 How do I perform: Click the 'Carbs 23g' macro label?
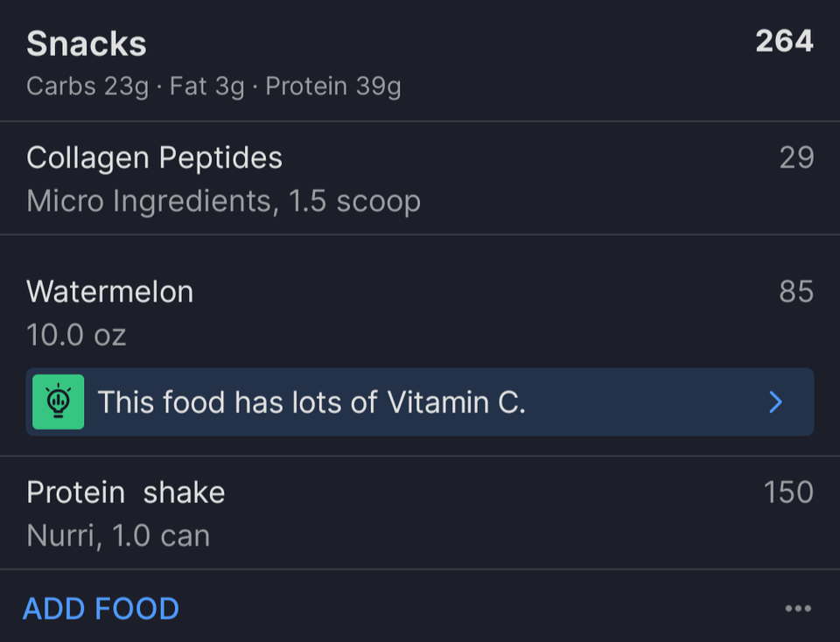[x=87, y=87]
